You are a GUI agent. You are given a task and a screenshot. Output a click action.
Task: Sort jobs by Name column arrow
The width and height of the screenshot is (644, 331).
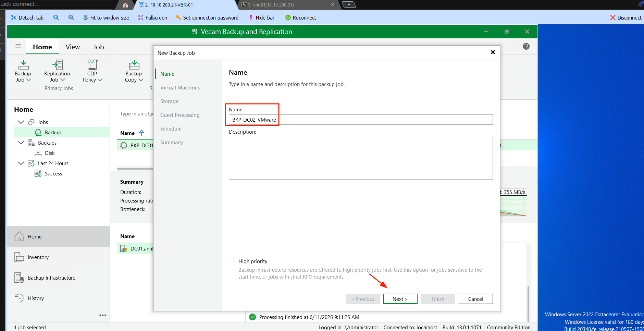141,133
